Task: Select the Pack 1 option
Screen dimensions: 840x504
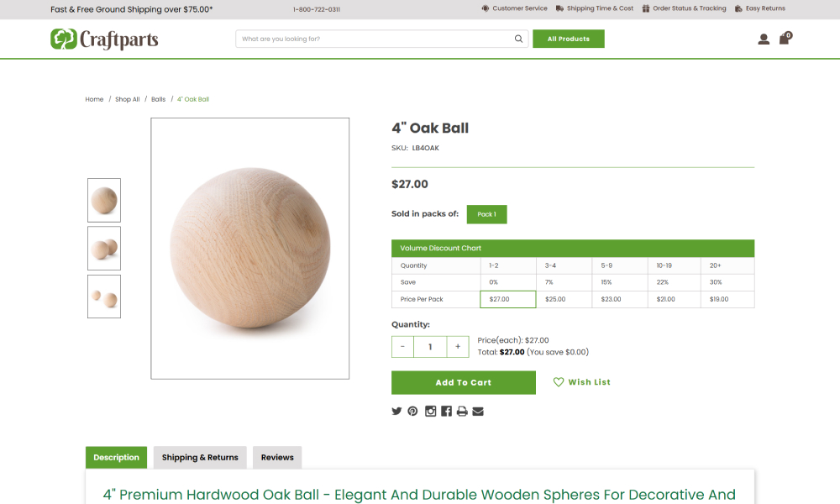Action: [x=486, y=214]
